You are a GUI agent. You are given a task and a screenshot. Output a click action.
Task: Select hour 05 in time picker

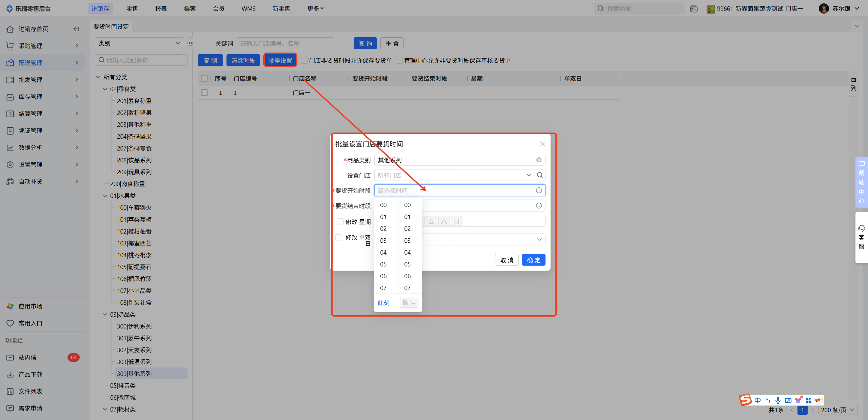click(383, 264)
